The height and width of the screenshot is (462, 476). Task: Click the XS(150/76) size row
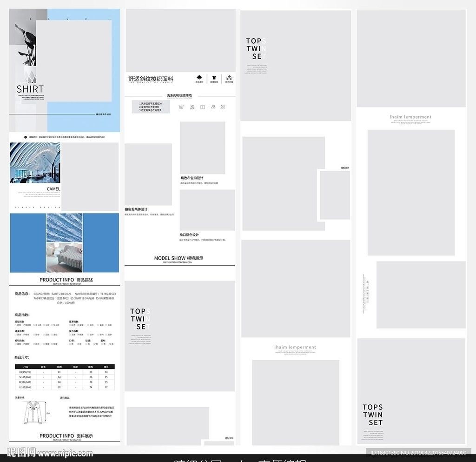point(65,372)
